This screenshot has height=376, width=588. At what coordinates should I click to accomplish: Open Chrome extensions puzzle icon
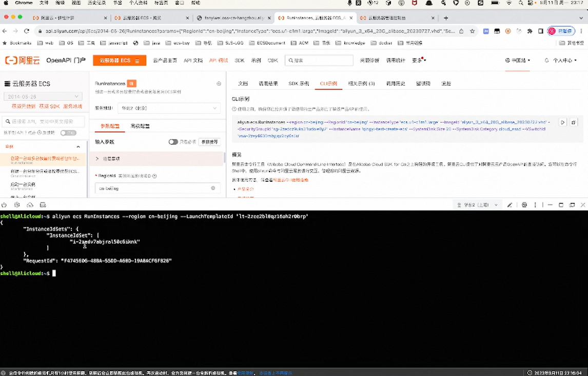[x=530, y=31]
